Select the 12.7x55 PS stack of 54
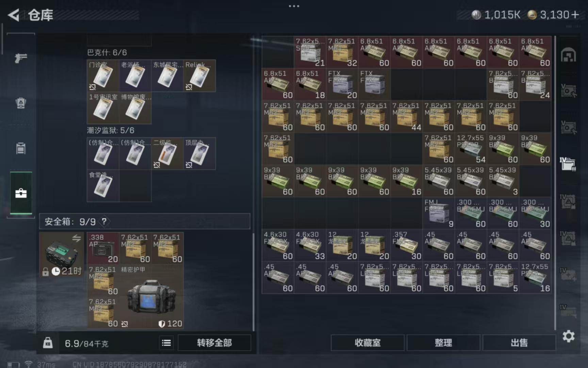Image resolution: width=588 pixels, height=368 pixels. (x=471, y=149)
